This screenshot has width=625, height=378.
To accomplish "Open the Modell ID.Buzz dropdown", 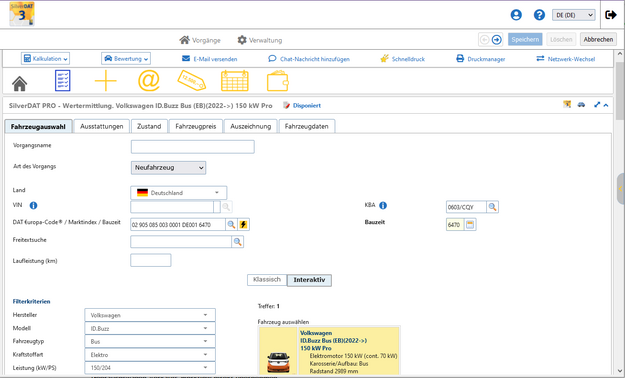I will (x=150, y=329).
